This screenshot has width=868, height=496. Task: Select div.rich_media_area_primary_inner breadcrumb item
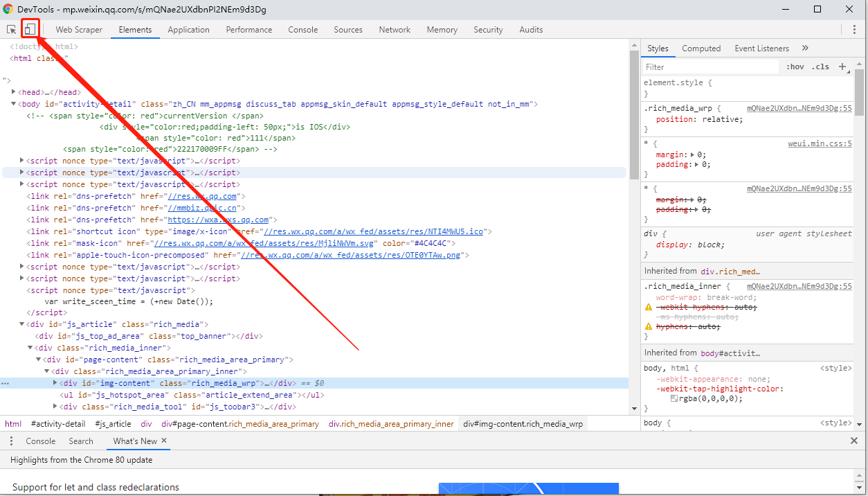click(391, 424)
